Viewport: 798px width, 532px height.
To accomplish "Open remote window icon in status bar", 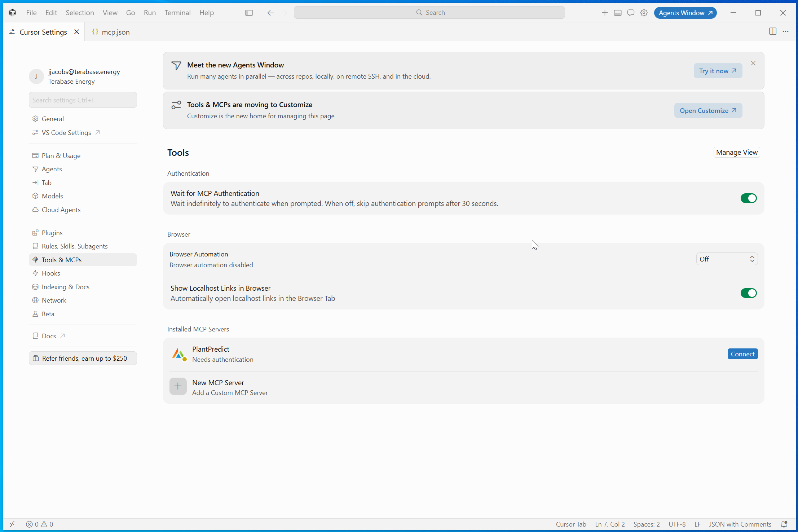I will [12, 524].
